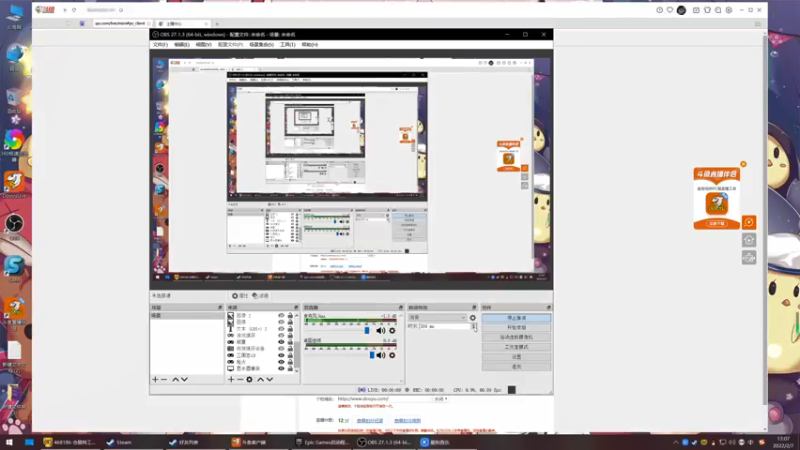Add a source with the sources plus icon
800x450 pixels.
231,379
